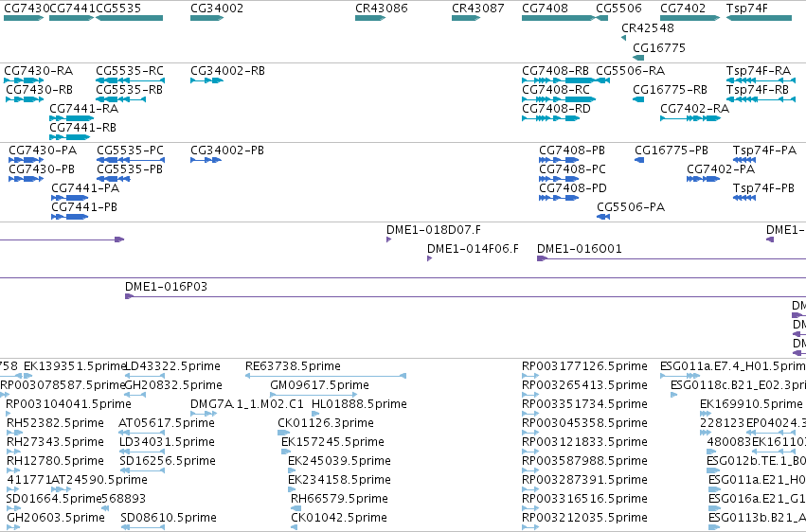The width and height of the screenshot is (806, 532).
Task: Click the DMG7A.1_1.M02.C1 feature label
Action: (x=247, y=404)
